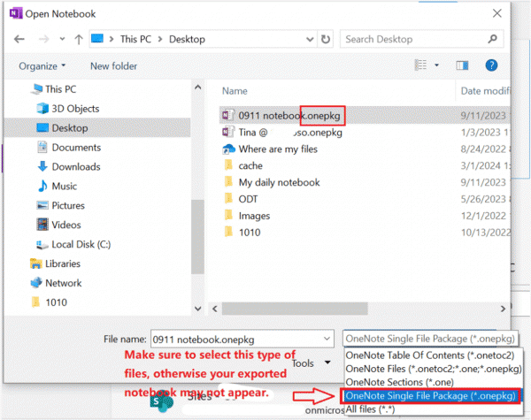Image resolution: width=531 pixels, height=420 pixels.
Task: Expand the view options dropdown arrow
Action: tap(436, 65)
